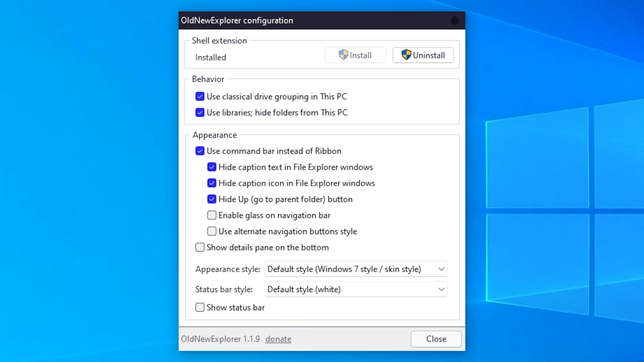This screenshot has height=362, width=644.
Task: Check Show details pane on the bottom
Action: click(200, 247)
